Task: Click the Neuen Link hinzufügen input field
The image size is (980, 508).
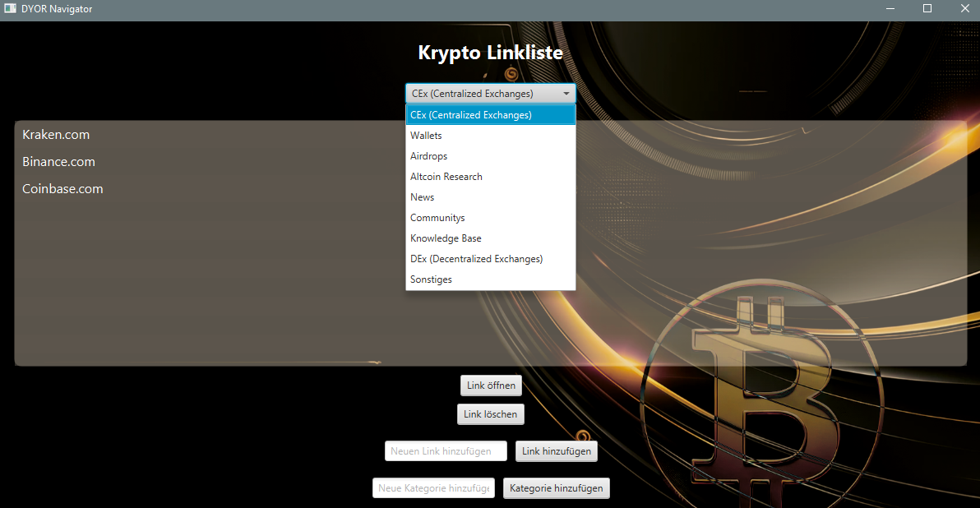Action: tap(446, 450)
